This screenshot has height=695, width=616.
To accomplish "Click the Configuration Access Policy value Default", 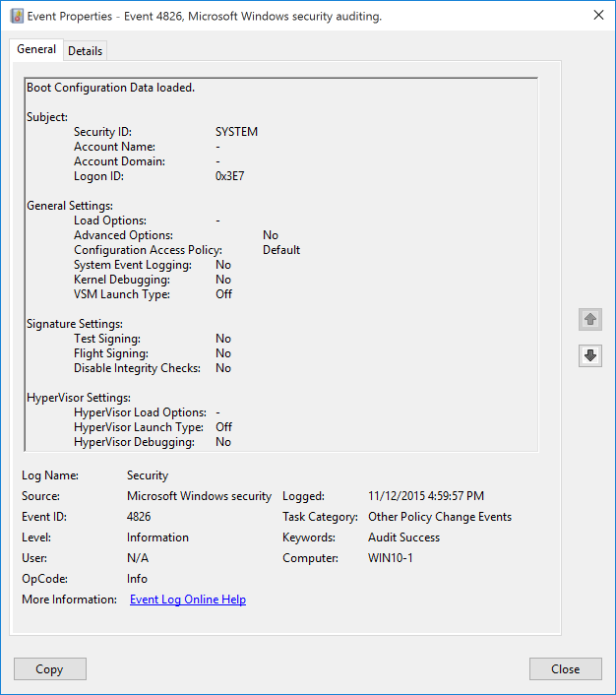I will pyautogui.click(x=280, y=250).
